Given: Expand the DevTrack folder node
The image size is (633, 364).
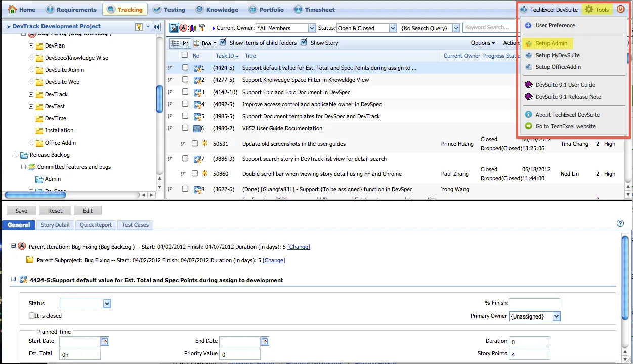Looking at the screenshot, I should point(31,94).
